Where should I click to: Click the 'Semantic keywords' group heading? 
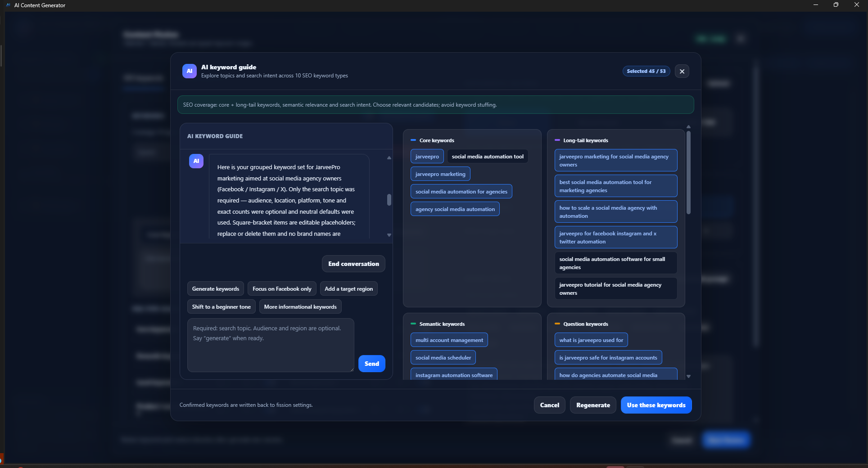[442, 324]
